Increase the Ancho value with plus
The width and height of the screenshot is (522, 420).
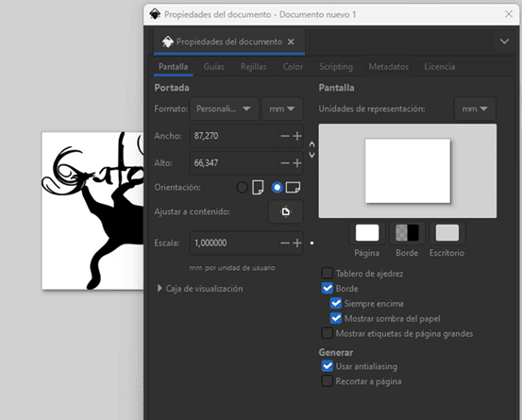tap(297, 136)
